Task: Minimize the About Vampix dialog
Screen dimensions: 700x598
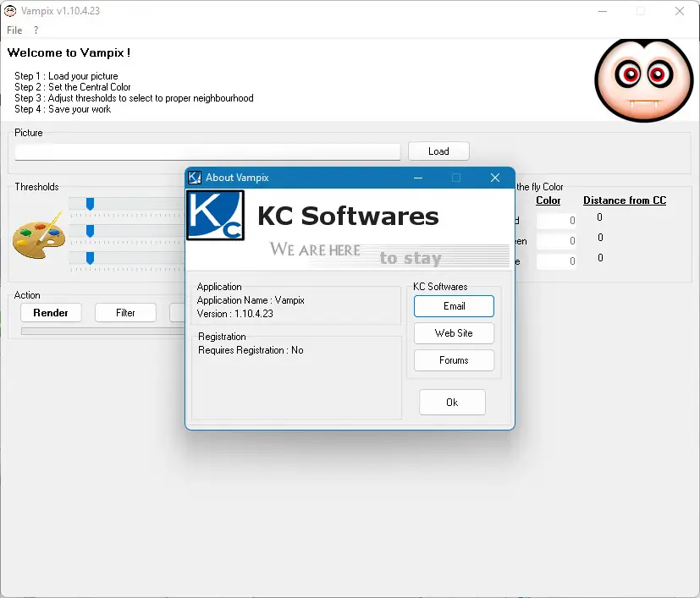Action: (x=418, y=178)
